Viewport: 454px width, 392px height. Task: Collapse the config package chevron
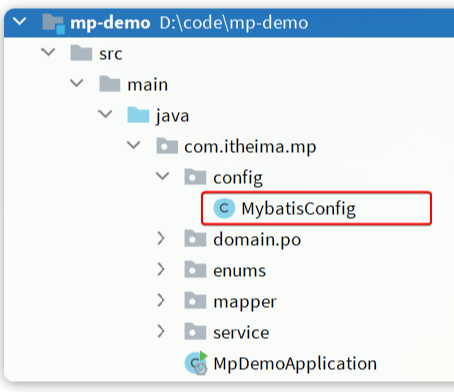[x=163, y=176]
